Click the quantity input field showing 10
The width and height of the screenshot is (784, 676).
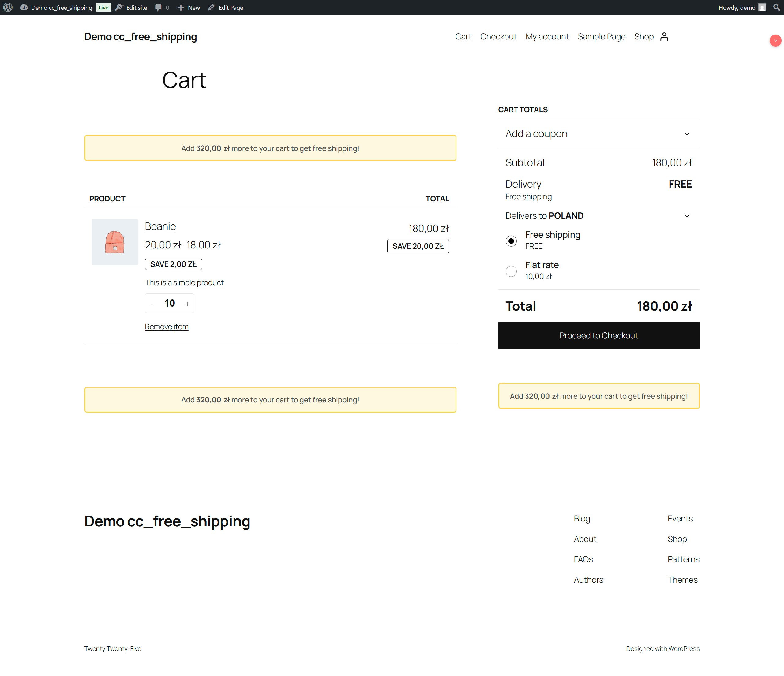[x=170, y=303]
